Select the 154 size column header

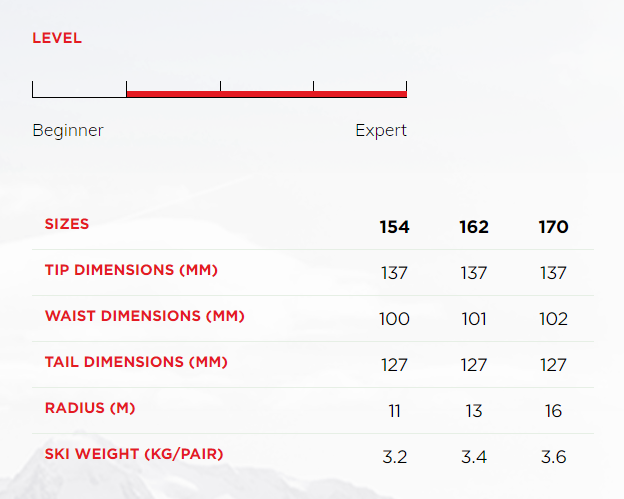tap(394, 227)
